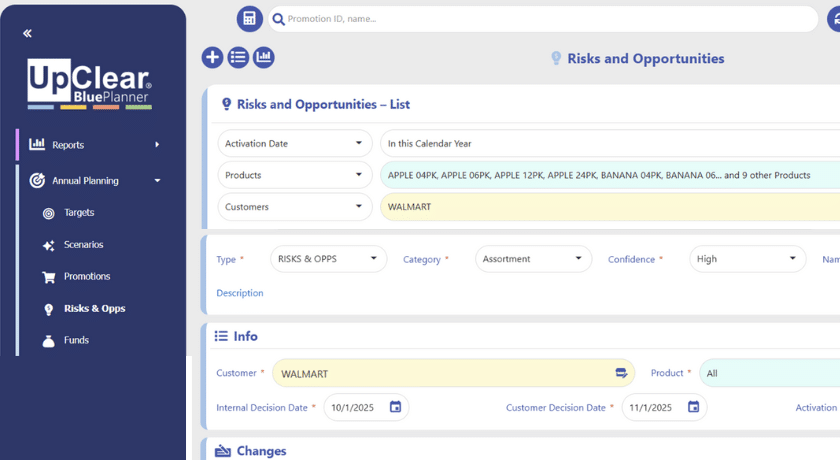
Task: Collapse the sidebar with double-chevron icon
Action: (27, 33)
